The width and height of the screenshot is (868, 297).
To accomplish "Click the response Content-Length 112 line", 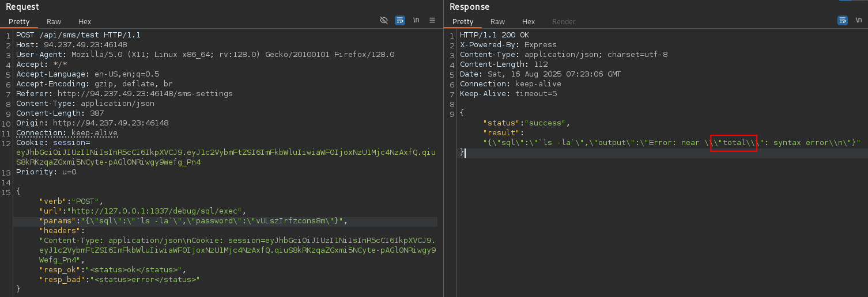I will (504, 64).
